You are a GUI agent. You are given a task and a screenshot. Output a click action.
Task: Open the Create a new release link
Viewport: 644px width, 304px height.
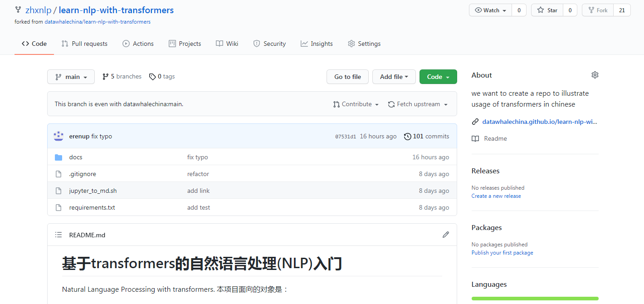tap(496, 196)
